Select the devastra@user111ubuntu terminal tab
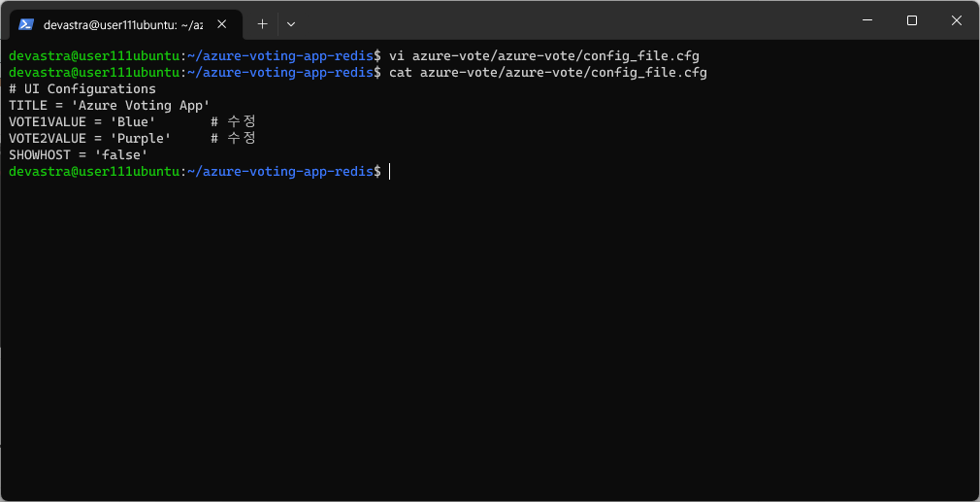The image size is (980, 502). [x=126, y=25]
